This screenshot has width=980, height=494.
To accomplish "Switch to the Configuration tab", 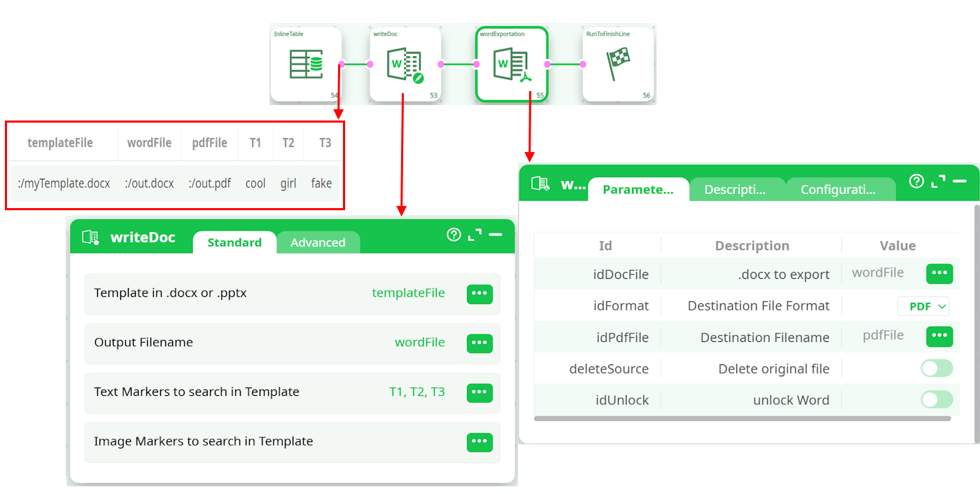I will tap(838, 189).
